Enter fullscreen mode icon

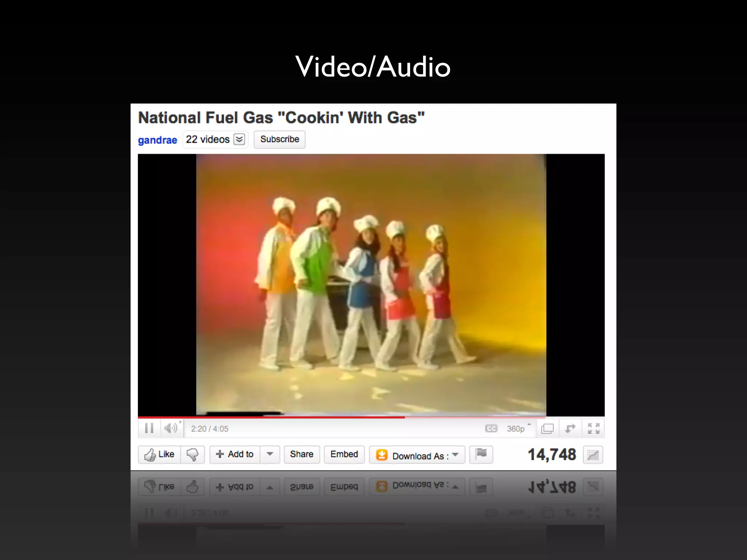[593, 428]
